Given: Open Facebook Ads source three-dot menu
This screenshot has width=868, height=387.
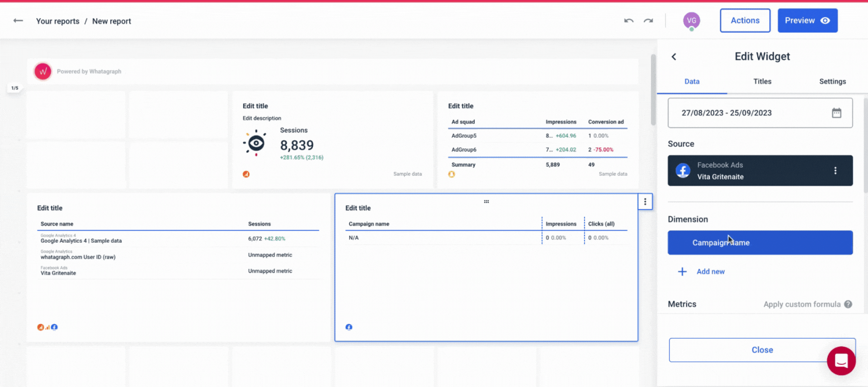Looking at the screenshot, I should (x=835, y=170).
